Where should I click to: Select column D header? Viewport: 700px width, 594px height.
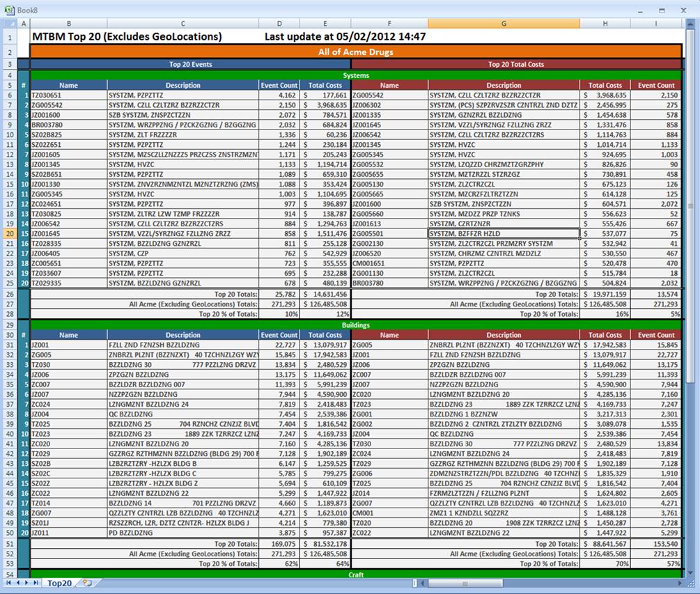point(279,24)
